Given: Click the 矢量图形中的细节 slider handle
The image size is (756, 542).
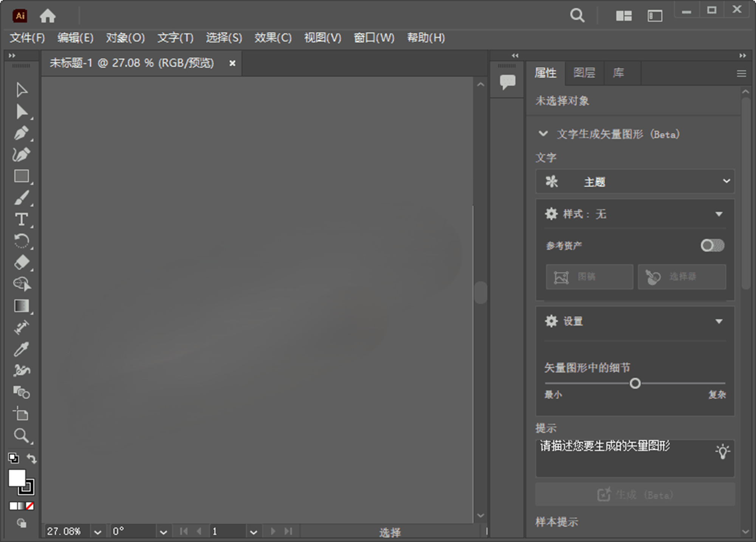Looking at the screenshot, I should 635,384.
